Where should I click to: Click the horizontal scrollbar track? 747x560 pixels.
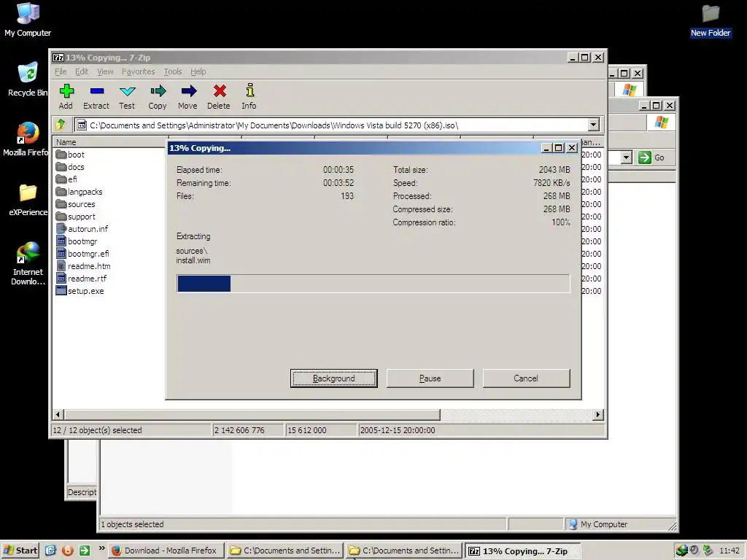[516, 414]
